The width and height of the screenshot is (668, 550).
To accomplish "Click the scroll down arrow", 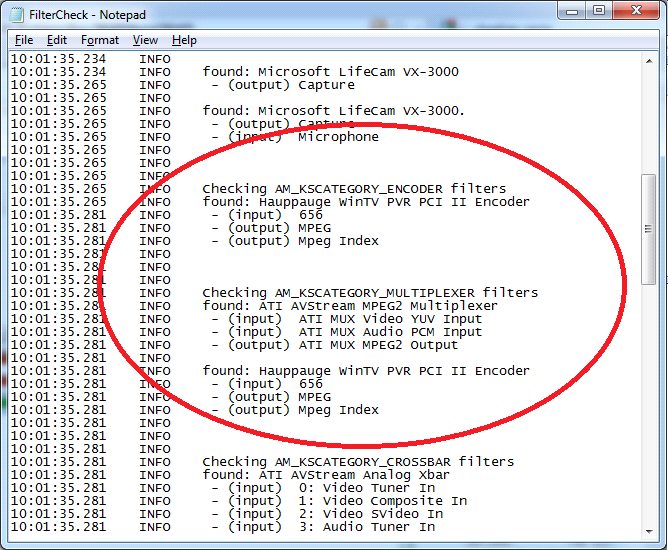I will coord(649,531).
